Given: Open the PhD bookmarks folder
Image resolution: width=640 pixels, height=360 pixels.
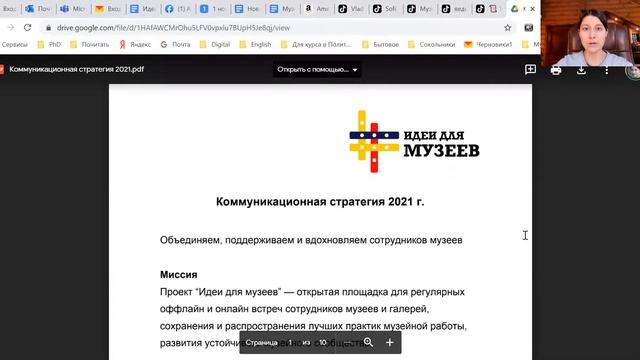Looking at the screenshot, I should click(49, 44).
